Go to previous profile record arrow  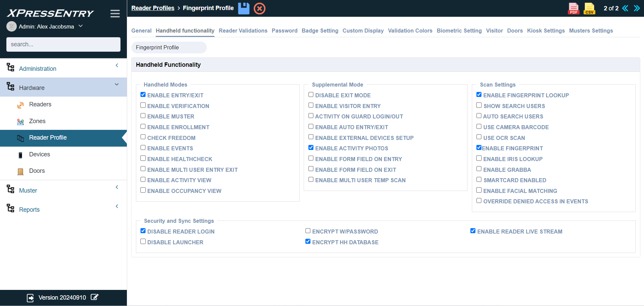pyautogui.click(x=625, y=8)
